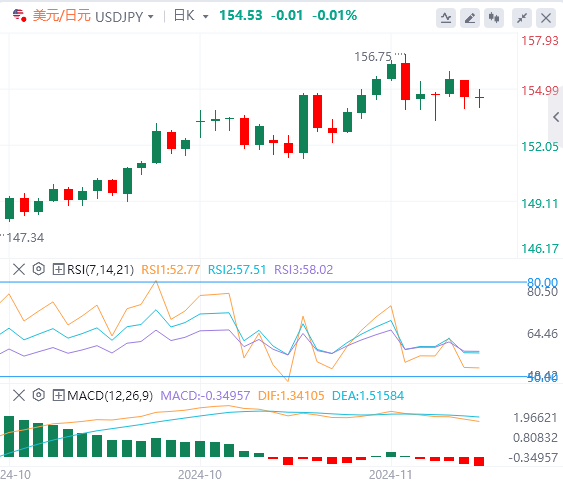This screenshot has width=563, height=486.
Task: Expand the MACD panel plus icon
Action: (x=58, y=396)
